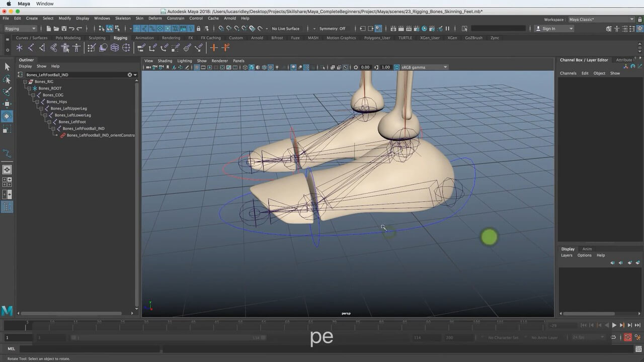Click the Create Joints tool in shelf
Screen dimensions: 644x362
tap(31, 48)
